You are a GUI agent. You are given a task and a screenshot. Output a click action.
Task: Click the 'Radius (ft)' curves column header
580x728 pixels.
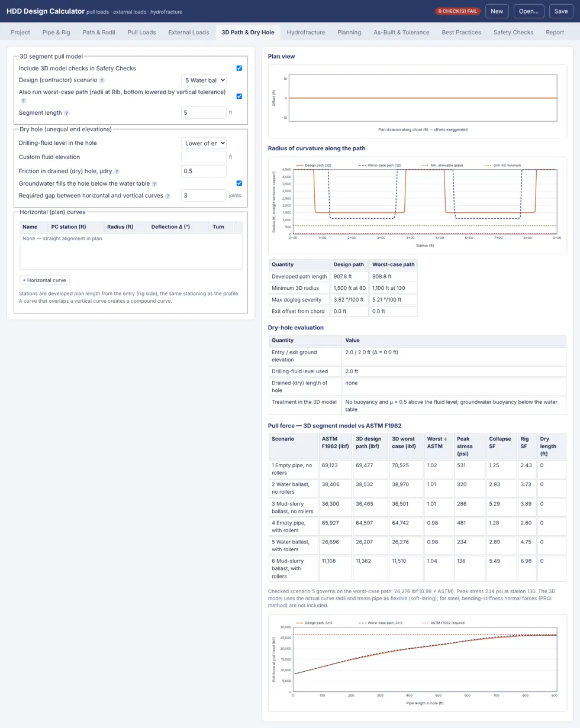(x=126, y=227)
